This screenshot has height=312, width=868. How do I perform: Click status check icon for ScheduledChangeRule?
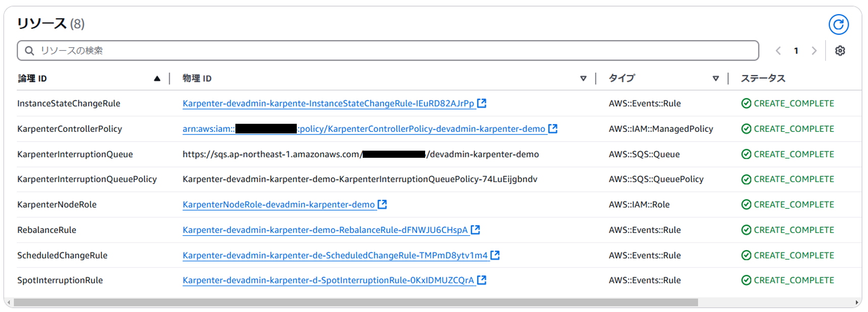tap(746, 255)
